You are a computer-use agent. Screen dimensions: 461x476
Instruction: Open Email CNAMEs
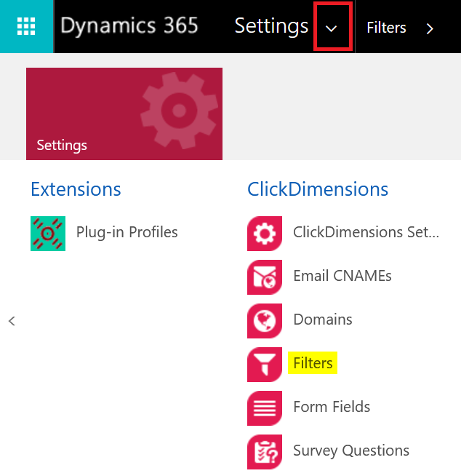coord(342,276)
